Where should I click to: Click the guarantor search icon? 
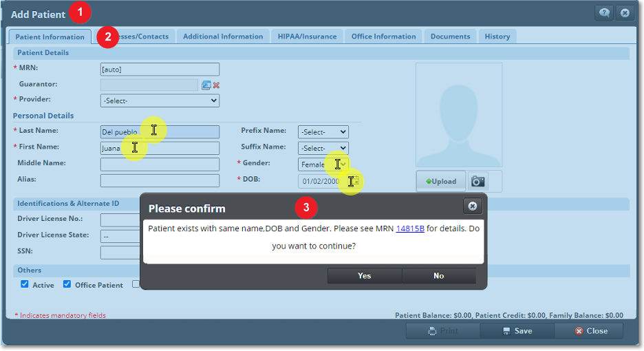[x=206, y=85]
